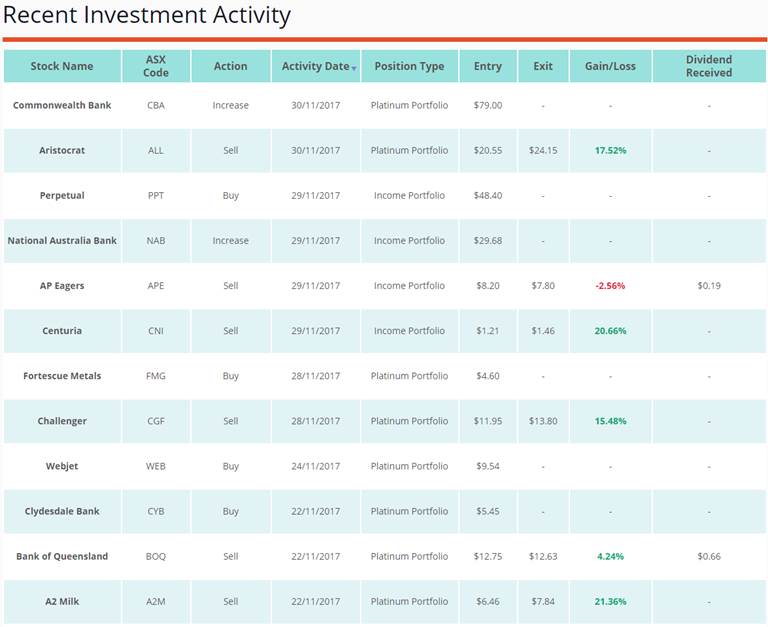Select the Increase action for Commonwealth Bank
Screen dimensions: 768x627
(x=231, y=105)
